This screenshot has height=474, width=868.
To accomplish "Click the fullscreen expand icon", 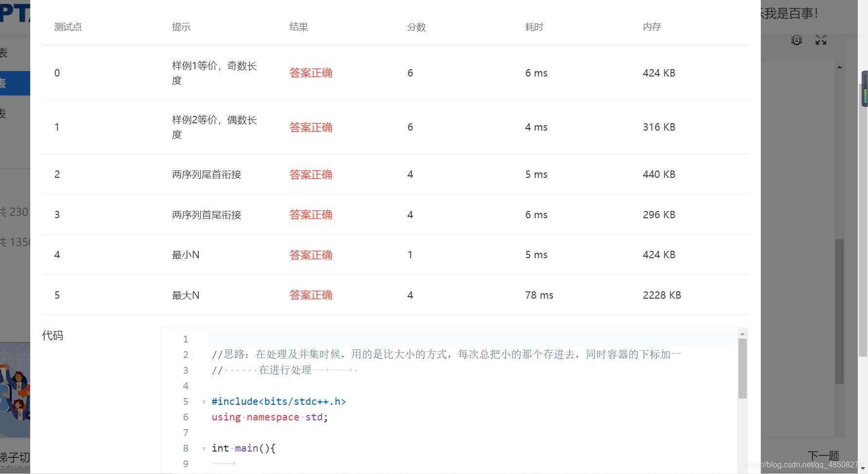I will coord(820,40).
